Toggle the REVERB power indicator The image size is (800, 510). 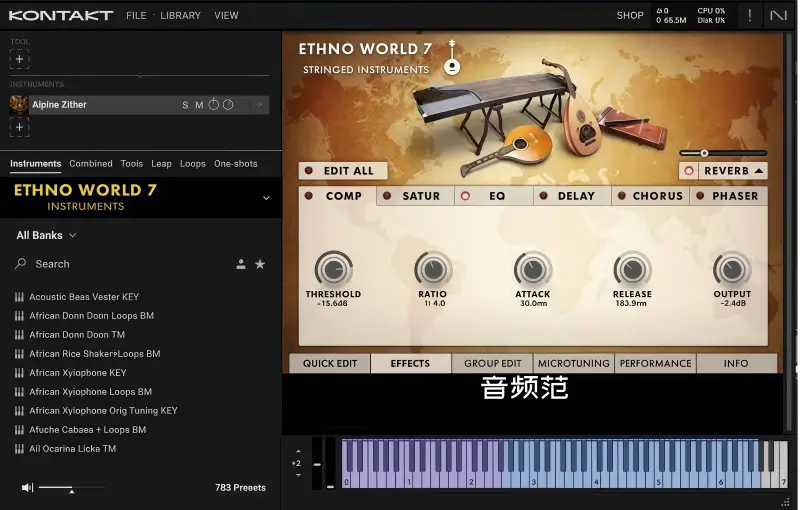(x=689, y=171)
